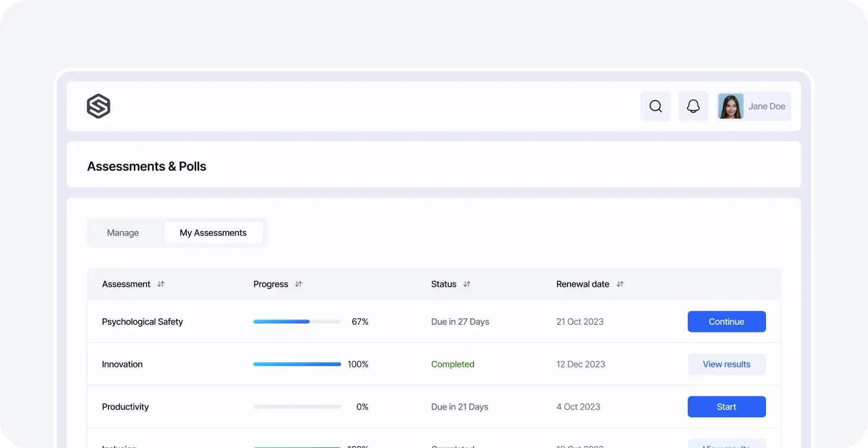Image resolution: width=868 pixels, height=448 pixels.
Task: Click the Innovation progress bar
Action: pos(297,364)
